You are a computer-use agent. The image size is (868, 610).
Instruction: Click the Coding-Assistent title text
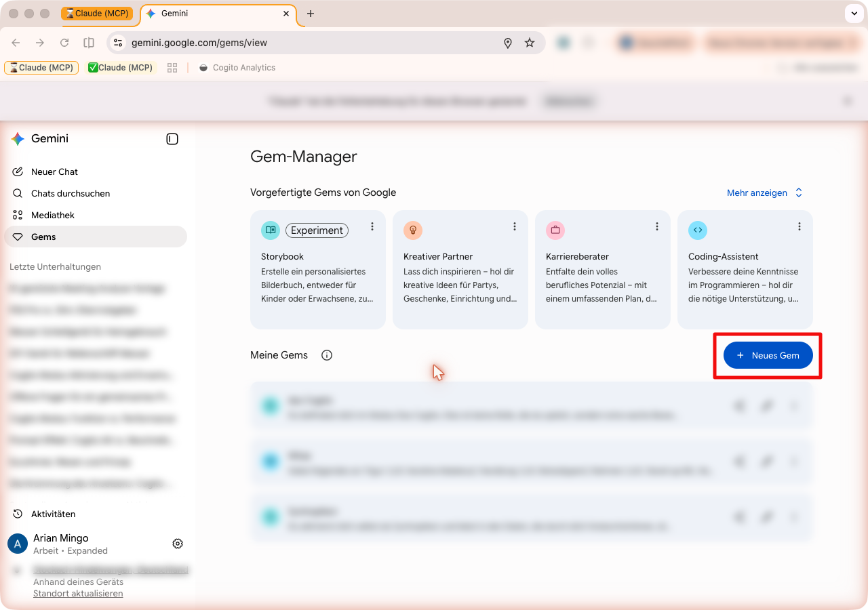[724, 257]
